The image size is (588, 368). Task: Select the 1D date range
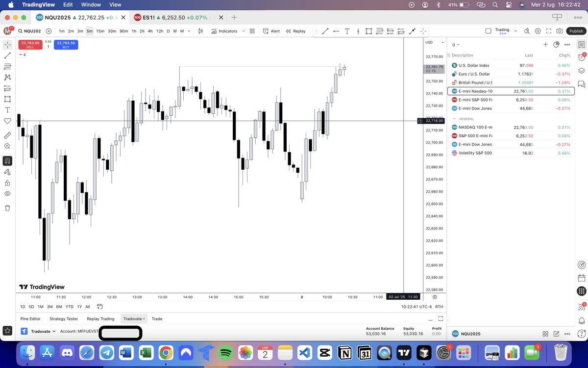(23, 307)
